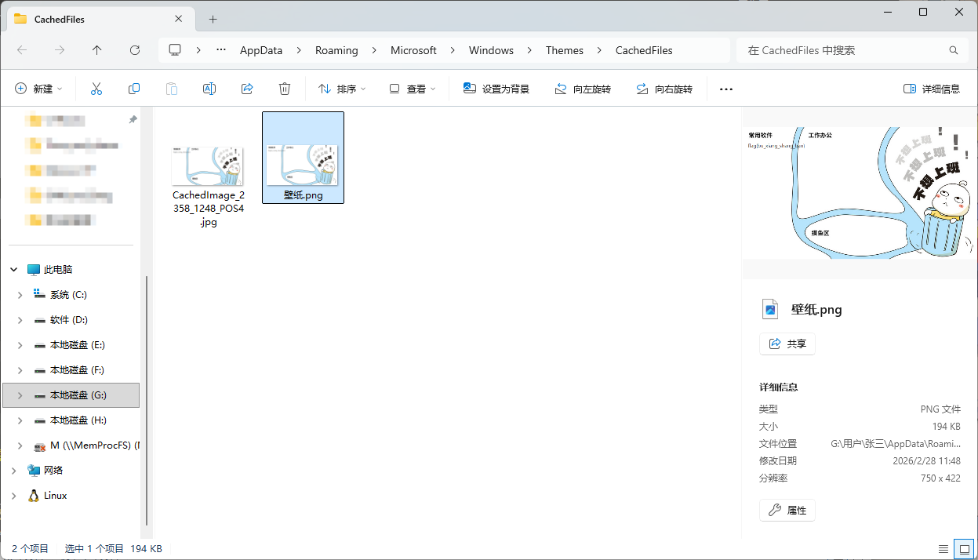Image resolution: width=978 pixels, height=560 pixels.
Task: Click the 共享 share button in details pane
Action: [787, 344]
